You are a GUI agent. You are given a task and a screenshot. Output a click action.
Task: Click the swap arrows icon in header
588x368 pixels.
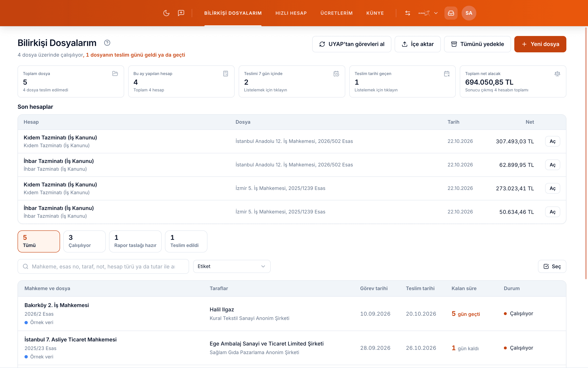pyautogui.click(x=408, y=13)
